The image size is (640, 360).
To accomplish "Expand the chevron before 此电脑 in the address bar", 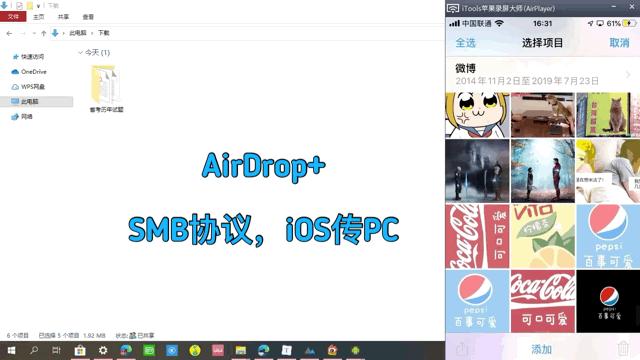I will pos(63,33).
